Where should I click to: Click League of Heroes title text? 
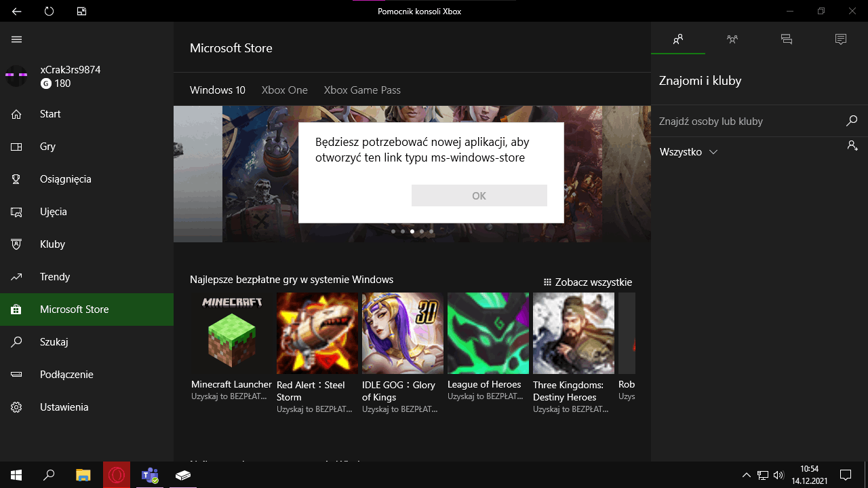point(484,384)
